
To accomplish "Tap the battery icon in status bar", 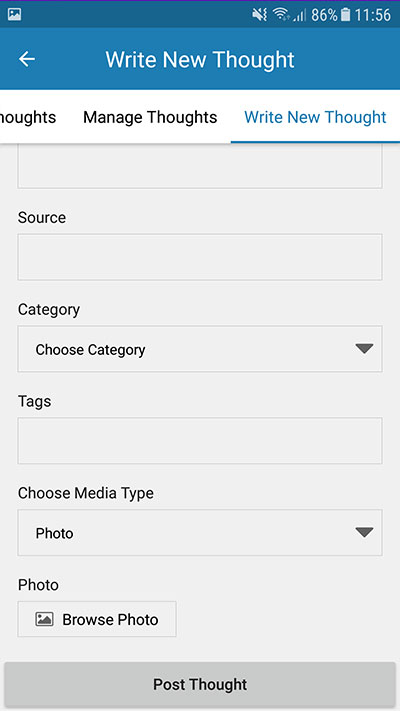I will coord(346,15).
